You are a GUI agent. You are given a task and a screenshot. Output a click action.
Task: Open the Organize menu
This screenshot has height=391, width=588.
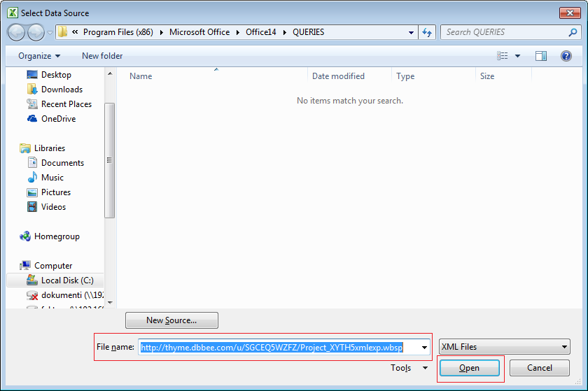[39, 56]
